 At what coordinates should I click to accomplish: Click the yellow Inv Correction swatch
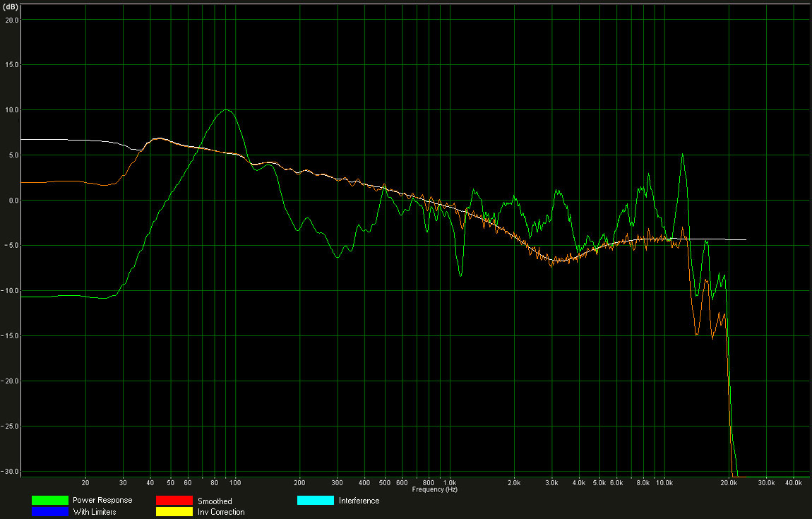[x=174, y=511]
